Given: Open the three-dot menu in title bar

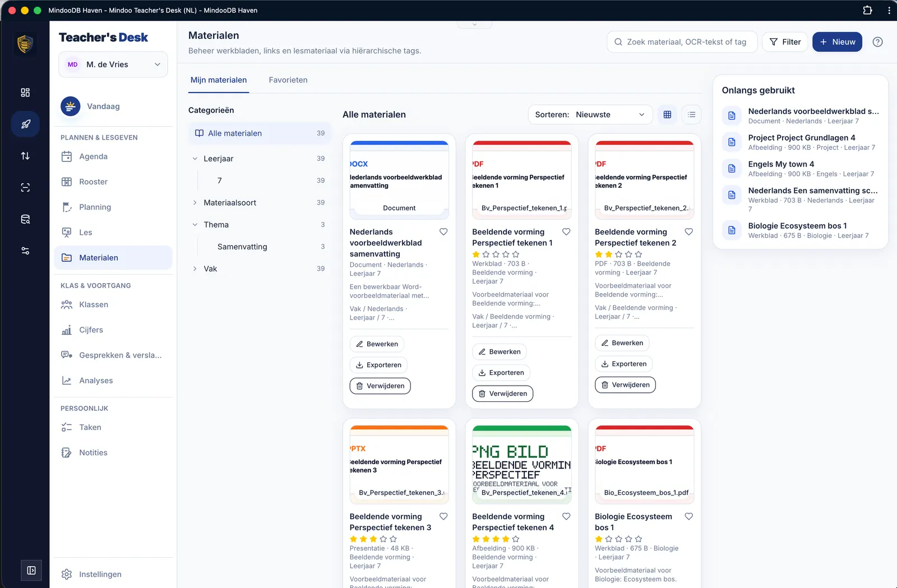Looking at the screenshot, I should 889,10.
